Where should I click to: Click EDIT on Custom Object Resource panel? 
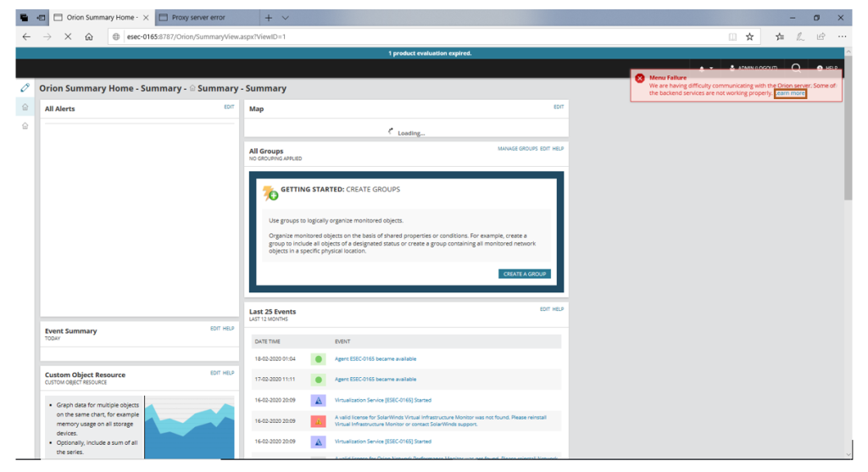point(214,373)
